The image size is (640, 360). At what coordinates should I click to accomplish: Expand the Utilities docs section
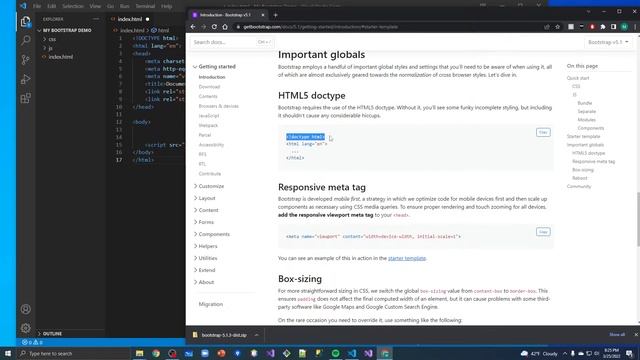[205, 258]
